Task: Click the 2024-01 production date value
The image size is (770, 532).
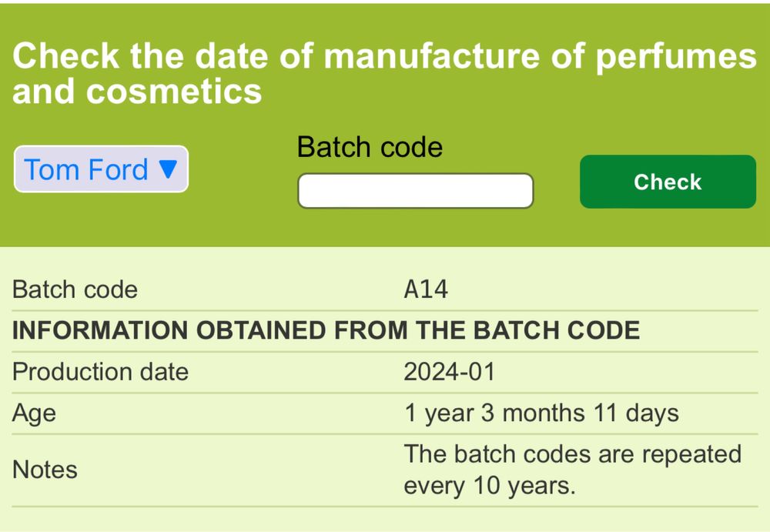Action: click(x=450, y=372)
